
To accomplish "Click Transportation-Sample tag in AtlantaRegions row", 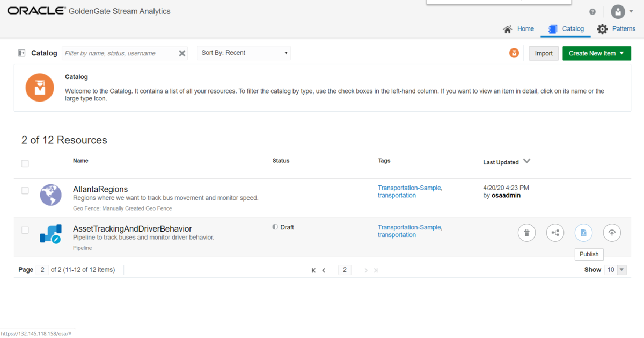I will [x=410, y=188].
